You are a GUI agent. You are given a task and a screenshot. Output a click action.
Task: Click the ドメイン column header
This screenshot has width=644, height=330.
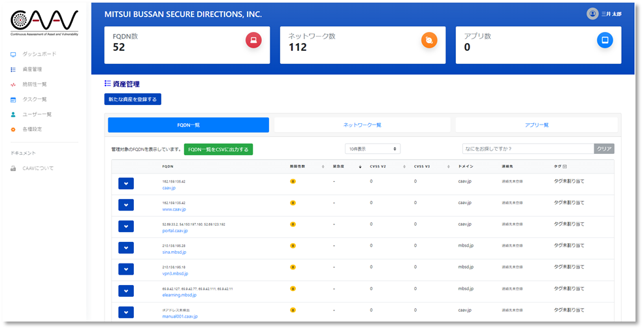click(x=466, y=166)
